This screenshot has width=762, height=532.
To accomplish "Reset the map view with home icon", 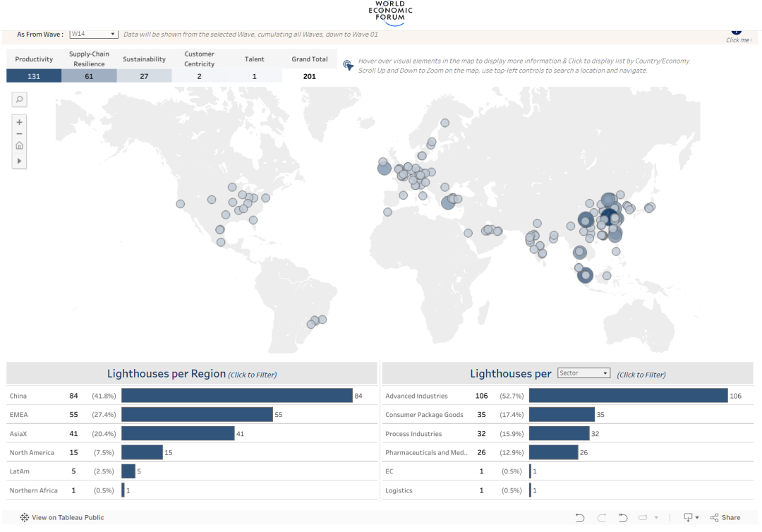I will [x=19, y=146].
